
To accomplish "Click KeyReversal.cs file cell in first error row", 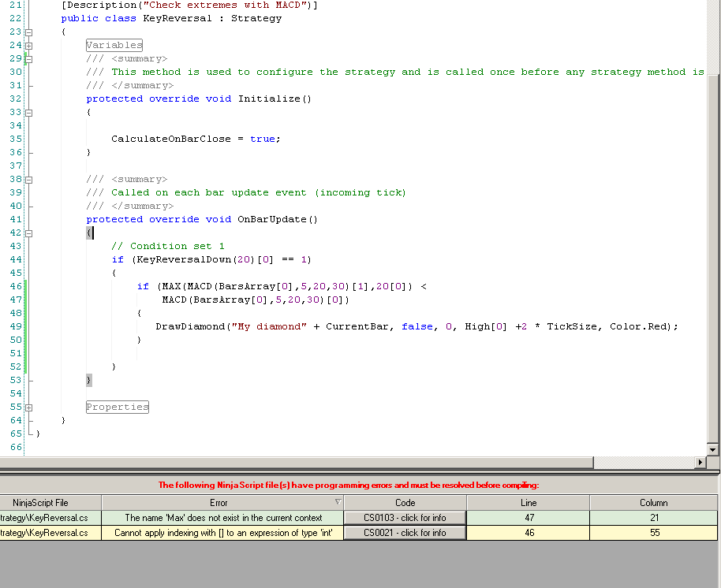I will coord(50,518).
